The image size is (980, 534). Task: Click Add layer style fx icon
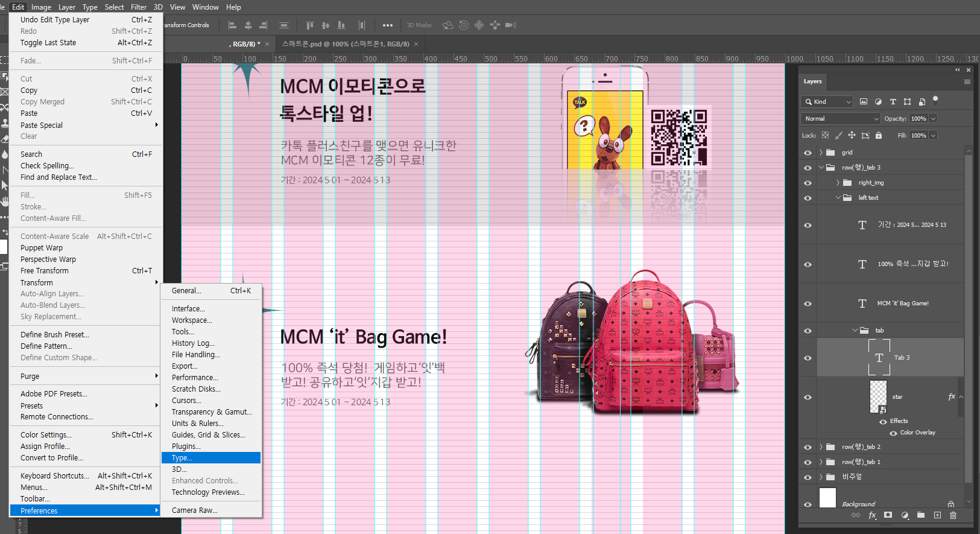click(x=872, y=515)
